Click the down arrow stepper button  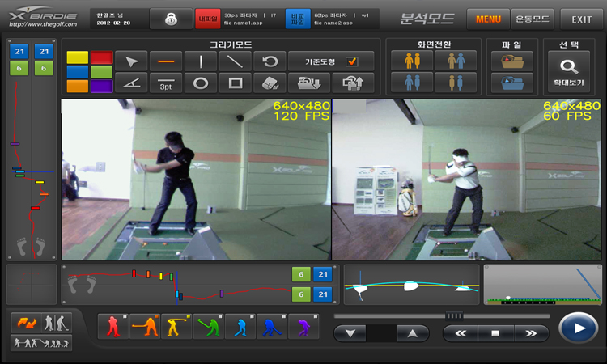point(350,333)
